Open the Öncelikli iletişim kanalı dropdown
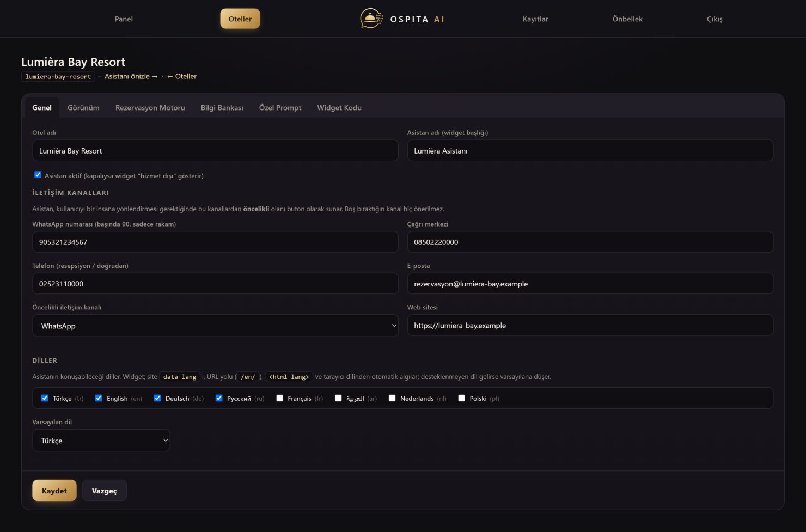 coord(215,326)
